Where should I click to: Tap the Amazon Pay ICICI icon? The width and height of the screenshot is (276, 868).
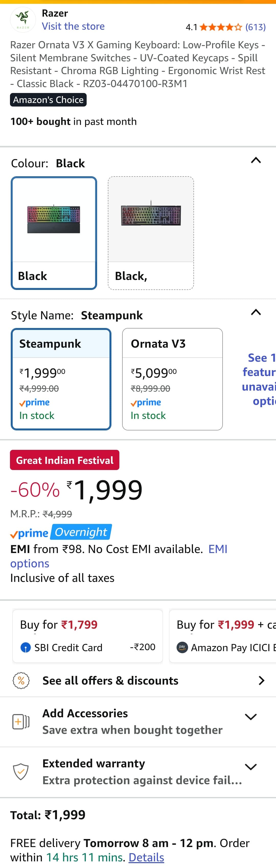(182, 647)
